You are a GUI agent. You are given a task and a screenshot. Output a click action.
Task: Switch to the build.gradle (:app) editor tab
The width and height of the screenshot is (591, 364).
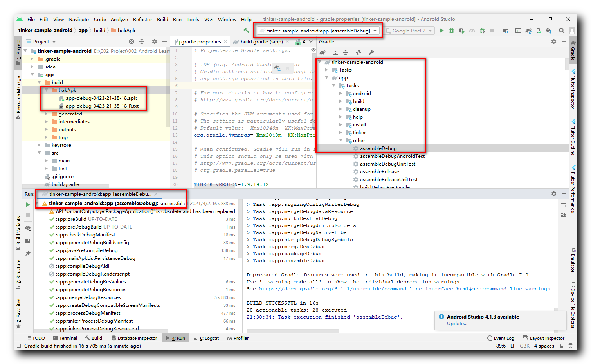(262, 41)
